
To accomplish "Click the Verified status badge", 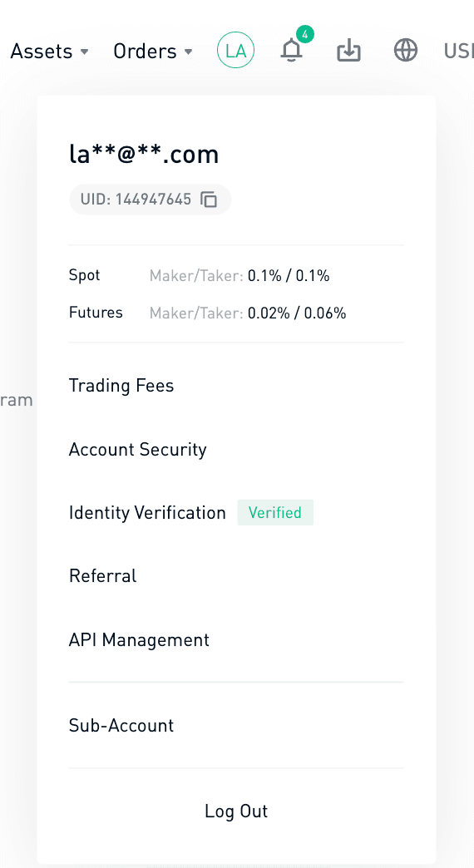I will (x=275, y=513).
